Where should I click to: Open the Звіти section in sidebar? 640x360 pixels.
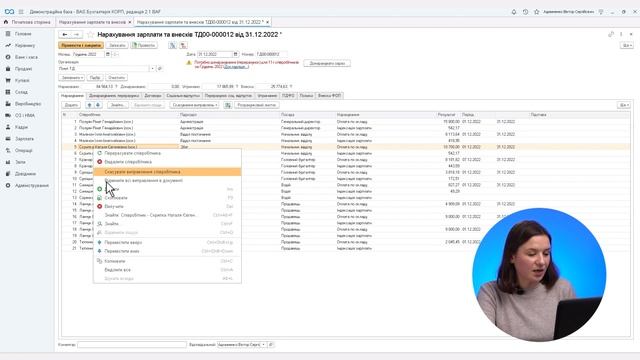pos(20,162)
